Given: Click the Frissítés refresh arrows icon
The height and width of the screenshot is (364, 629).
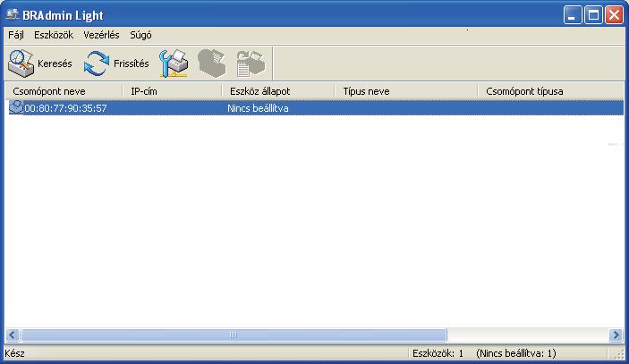Looking at the screenshot, I should (x=97, y=63).
